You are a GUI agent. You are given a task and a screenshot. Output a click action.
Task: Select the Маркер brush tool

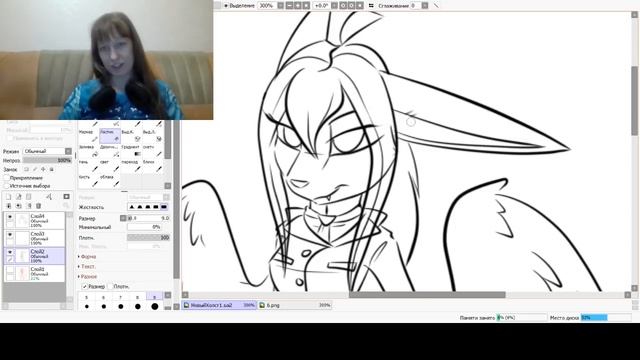coord(89,136)
